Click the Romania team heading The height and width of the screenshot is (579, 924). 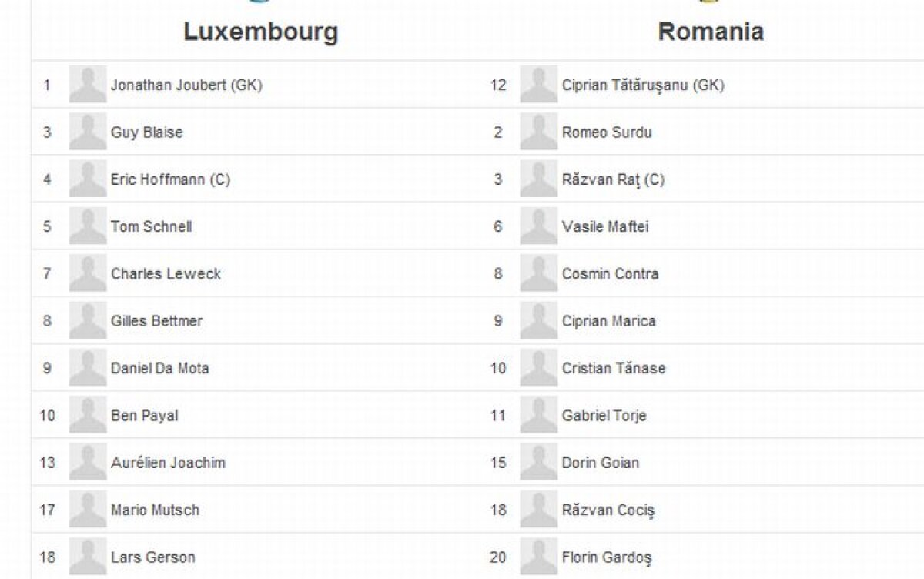(710, 32)
